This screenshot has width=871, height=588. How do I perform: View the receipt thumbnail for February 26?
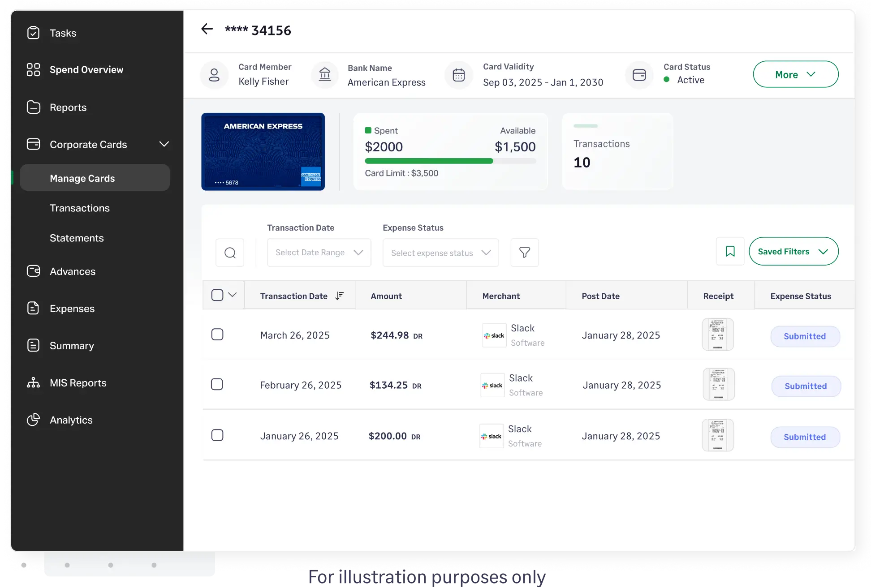tap(718, 384)
